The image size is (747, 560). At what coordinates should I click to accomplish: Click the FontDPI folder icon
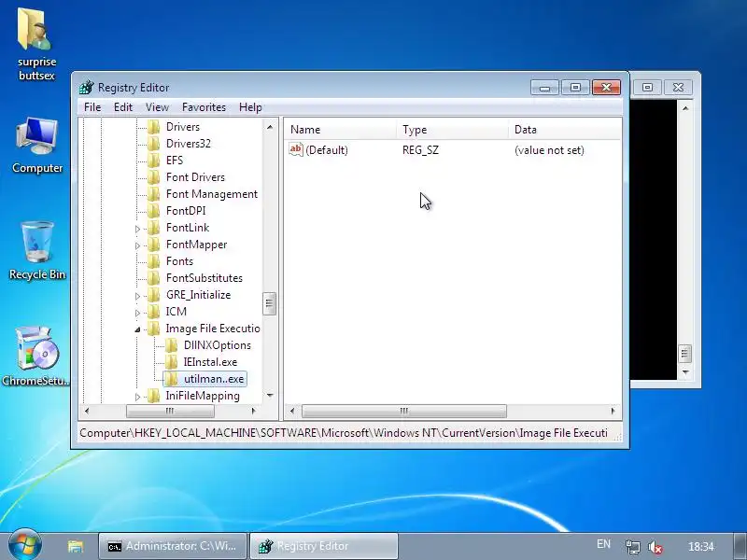click(x=154, y=211)
